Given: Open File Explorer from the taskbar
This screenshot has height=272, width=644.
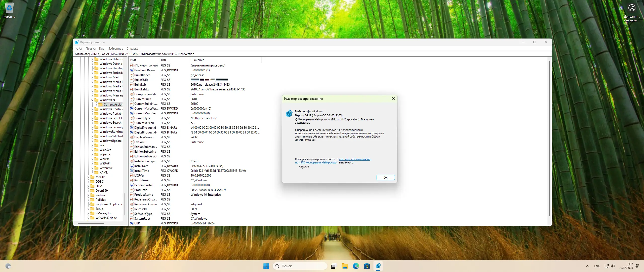Looking at the screenshot, I should tap(345, 266).
